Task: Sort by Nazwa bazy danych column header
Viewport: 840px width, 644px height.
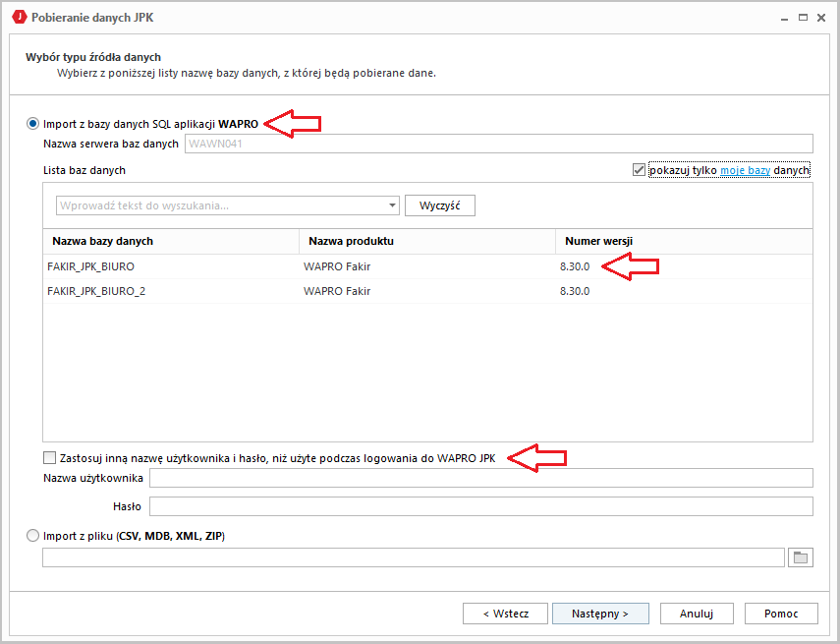Action: click(x=171, y=241)
